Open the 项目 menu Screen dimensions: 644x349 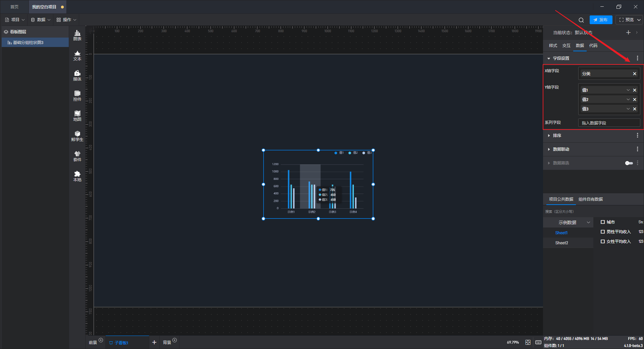coord(15,20)
